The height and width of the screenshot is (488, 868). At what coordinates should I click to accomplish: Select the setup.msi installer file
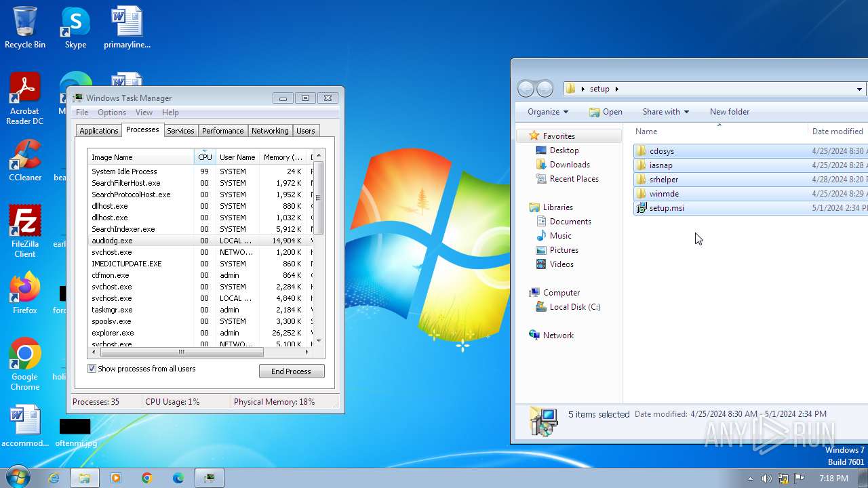tap(666, 208)
